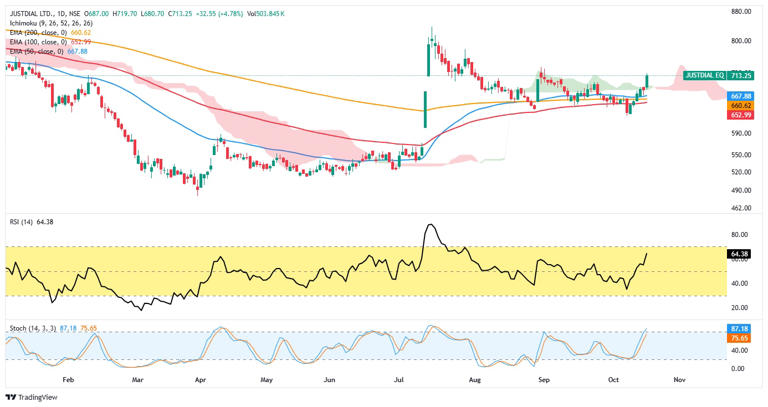Click the 550.00 price axis label

[x=741, y=155]
